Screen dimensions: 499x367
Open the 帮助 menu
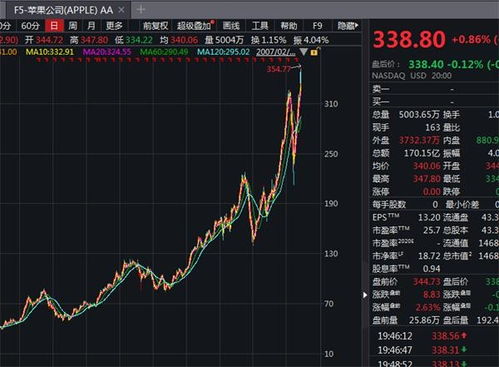click(x=289, y=26)
